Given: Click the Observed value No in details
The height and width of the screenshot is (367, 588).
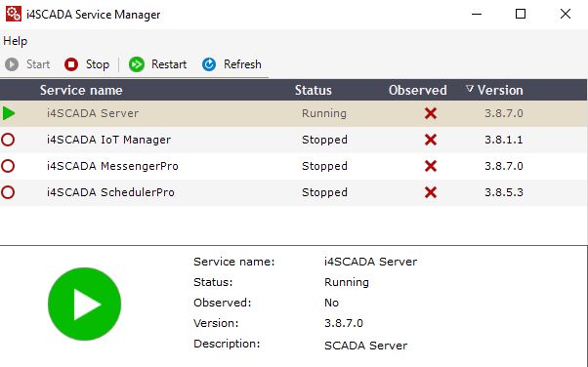Looking at the screenshot, I should click(331, 303).
